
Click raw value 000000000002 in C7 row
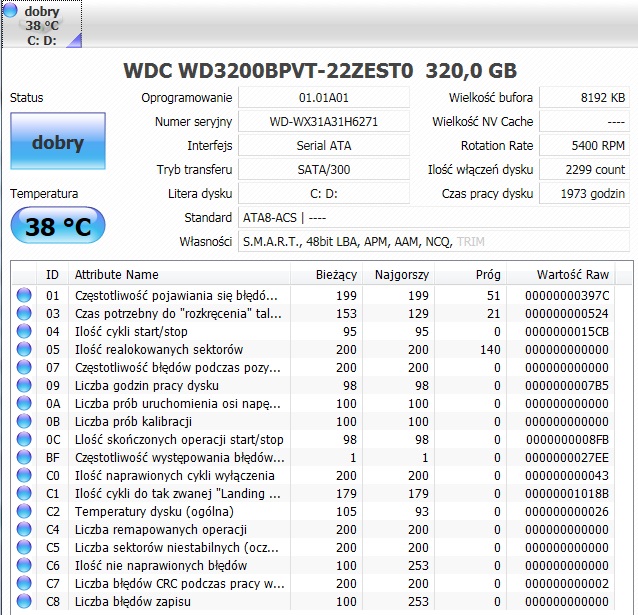click(567, 583)
